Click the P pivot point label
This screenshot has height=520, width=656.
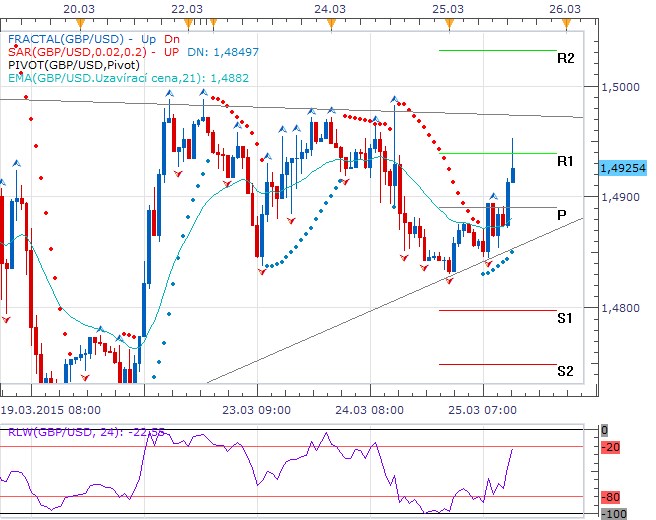[562, 215]
